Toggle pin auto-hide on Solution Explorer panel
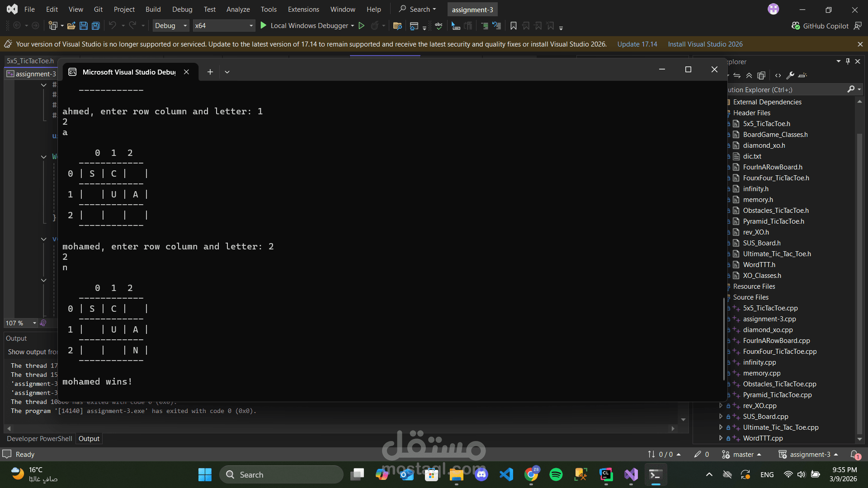868x488 pixels. [848, 61]
